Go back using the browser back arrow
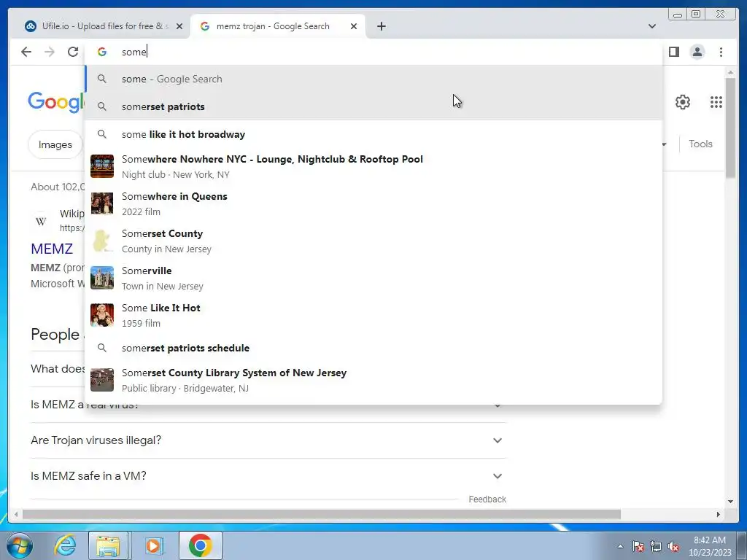The width and height of the screenshot is (747, 560). point(26,52)
